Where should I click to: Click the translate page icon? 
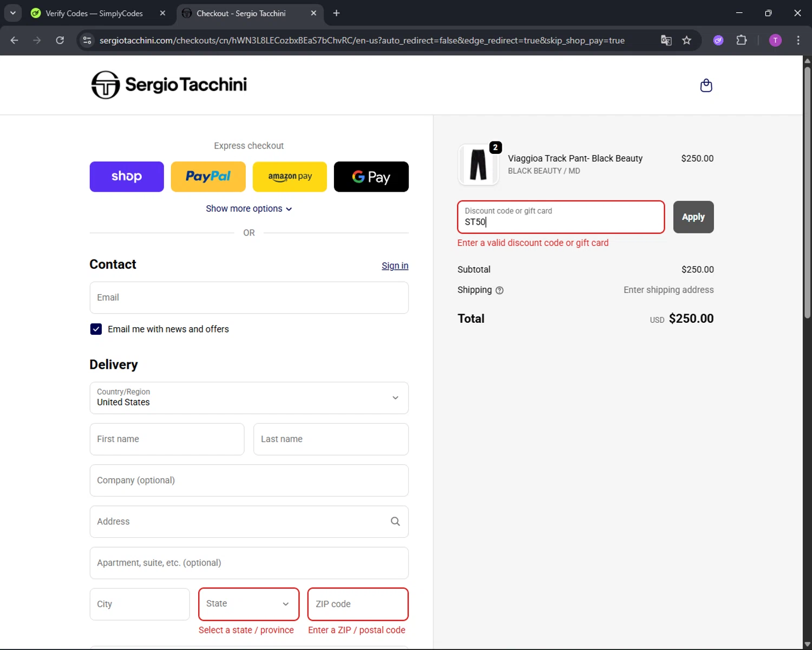click(x=666, y=40)
